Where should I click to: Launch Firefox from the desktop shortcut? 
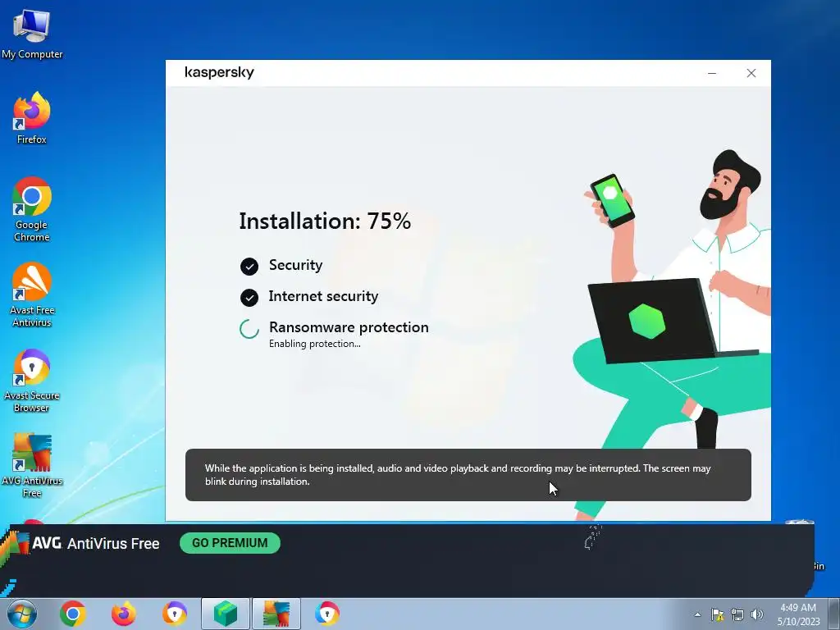[32, 118]
